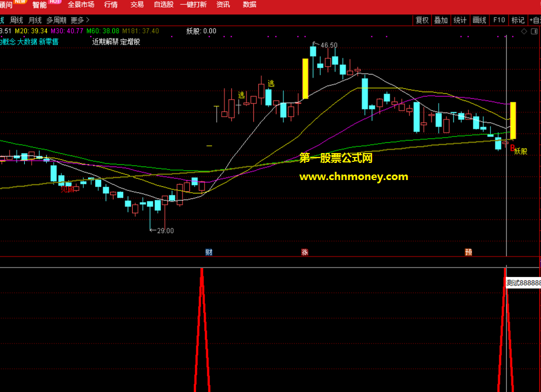This screenshot has width=541, height=392.
Task: Click the 46.50 high price label
Action: click(x=329, y=45)
